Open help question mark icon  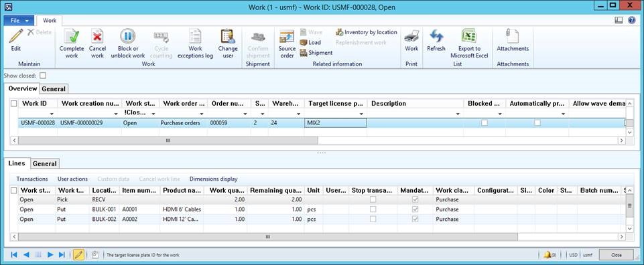[632, 19]
